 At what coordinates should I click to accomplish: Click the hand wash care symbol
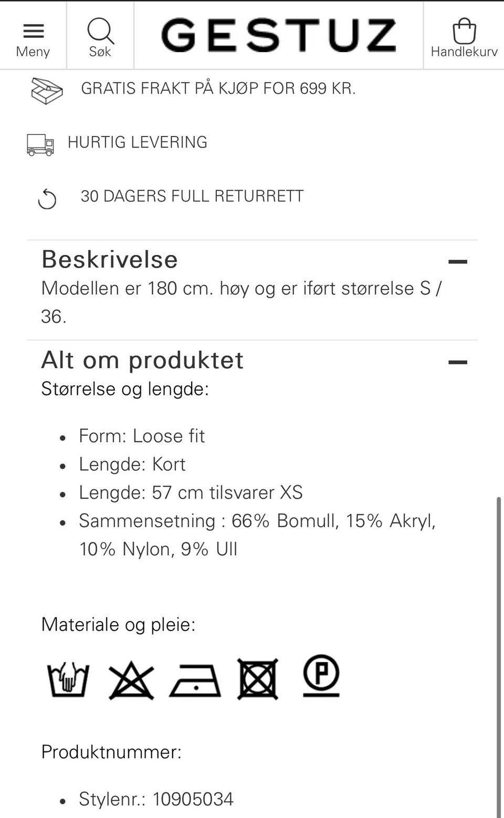(x=68, y=679)
